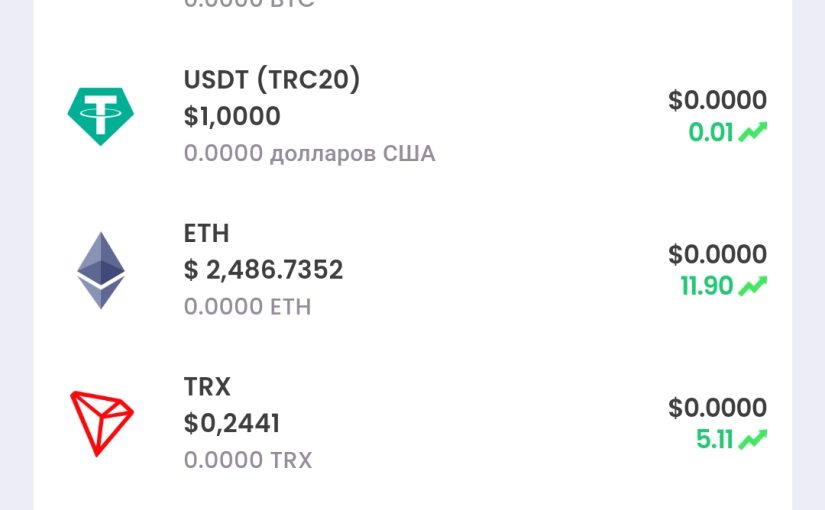Click the Ethereum diamond logo icon

click(101, 270)
